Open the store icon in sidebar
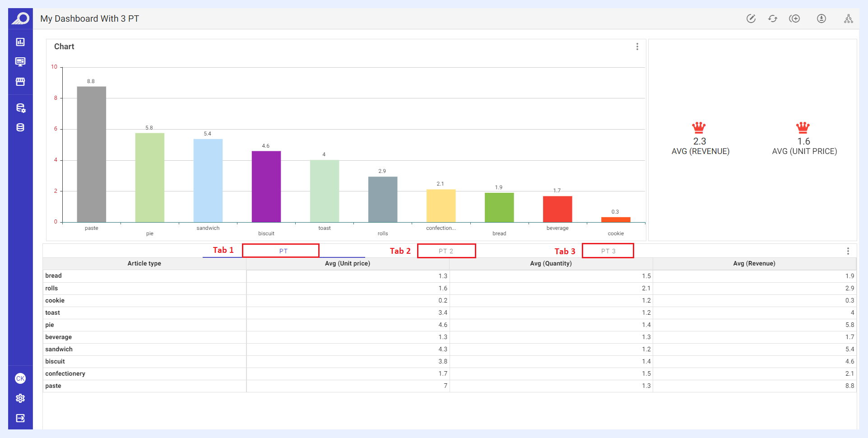 click(x=20, y=82)
